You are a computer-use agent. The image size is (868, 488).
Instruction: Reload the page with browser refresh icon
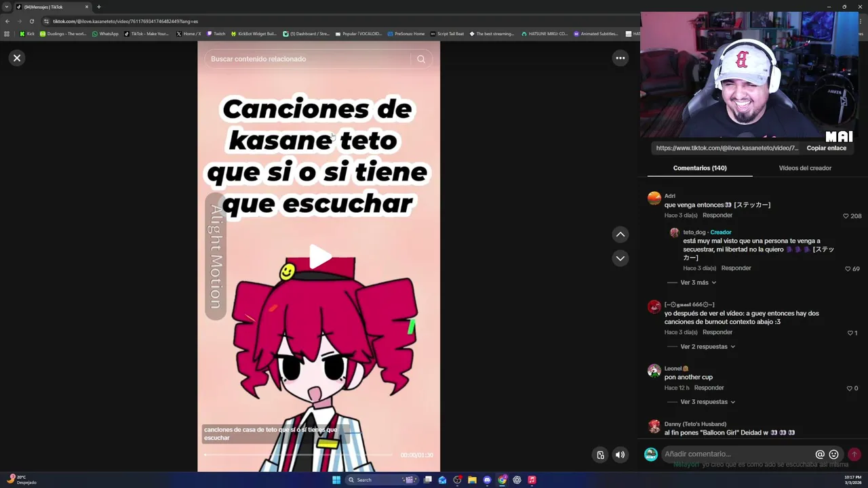(x=31, y=21)
